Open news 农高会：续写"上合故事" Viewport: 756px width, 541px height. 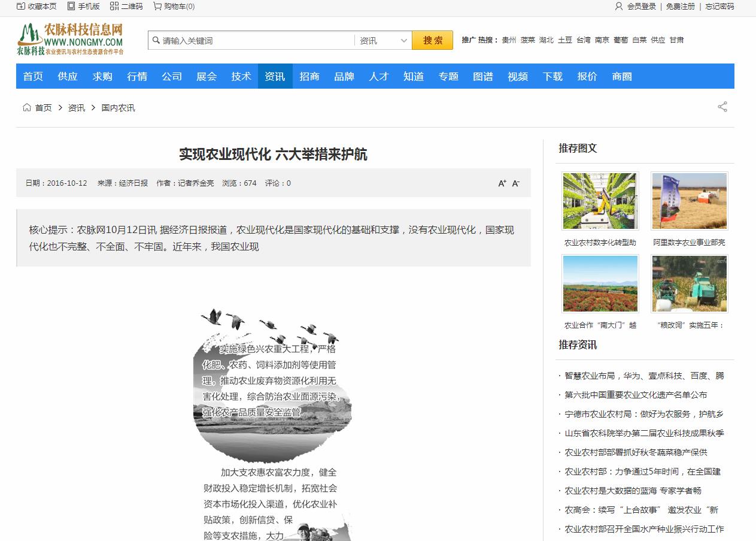(x=641, y=510)
